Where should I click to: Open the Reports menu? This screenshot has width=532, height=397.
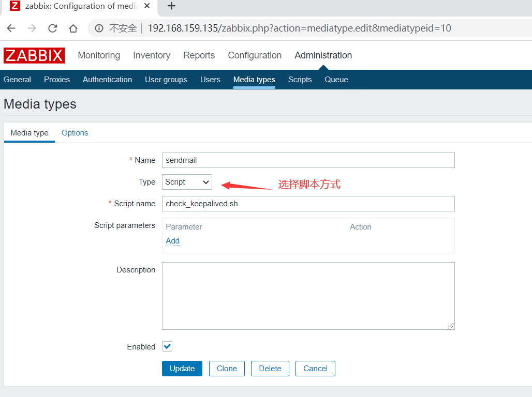click(199, 55)
